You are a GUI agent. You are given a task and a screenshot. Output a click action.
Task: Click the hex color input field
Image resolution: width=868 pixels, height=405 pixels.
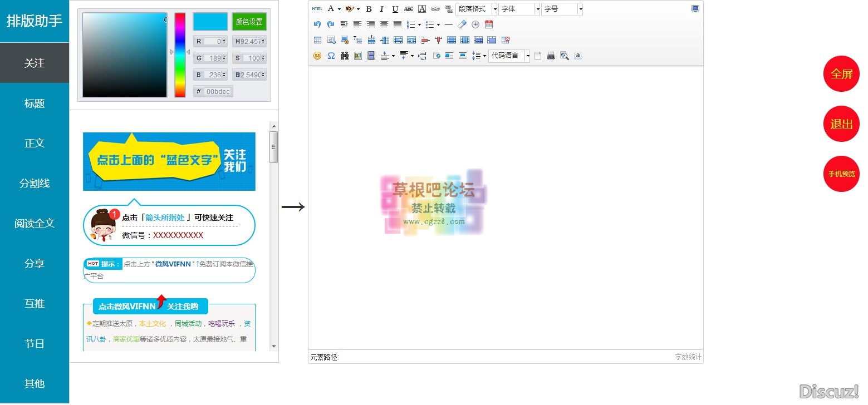pyautogui.click(x=217, y=92)
